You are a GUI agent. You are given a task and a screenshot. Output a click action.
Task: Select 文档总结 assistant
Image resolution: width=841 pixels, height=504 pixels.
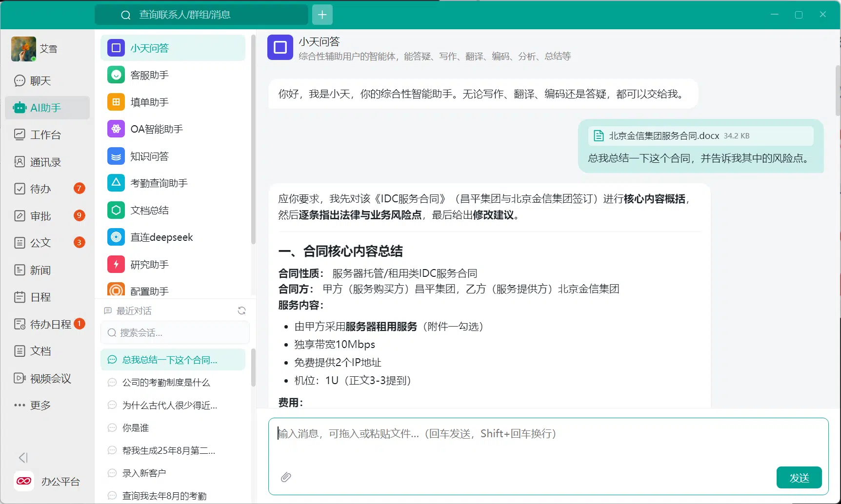tap(173, 210)
